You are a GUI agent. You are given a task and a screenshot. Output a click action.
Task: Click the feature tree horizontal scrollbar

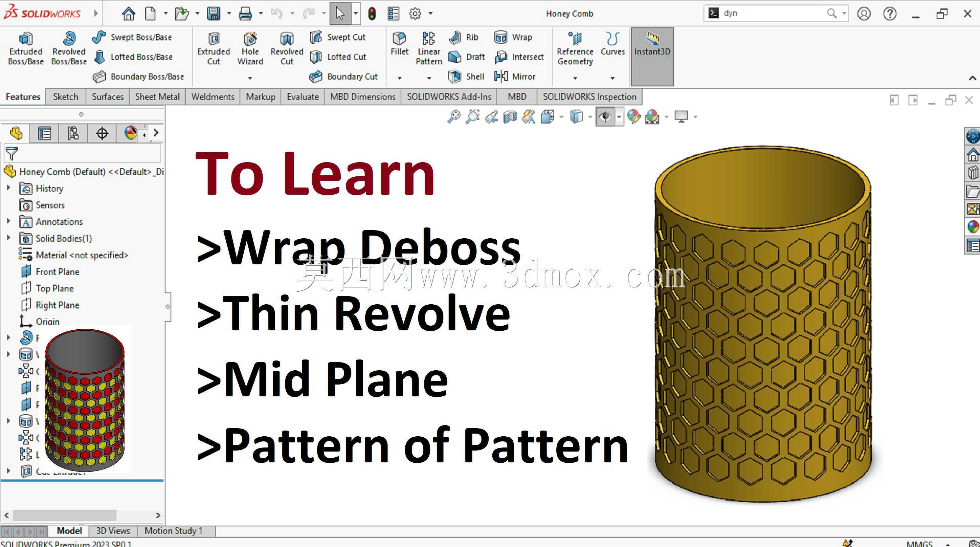(65, 515)
